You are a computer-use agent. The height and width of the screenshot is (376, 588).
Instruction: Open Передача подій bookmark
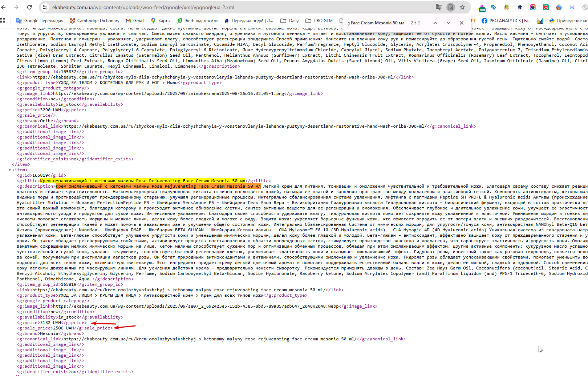point(249,21)
